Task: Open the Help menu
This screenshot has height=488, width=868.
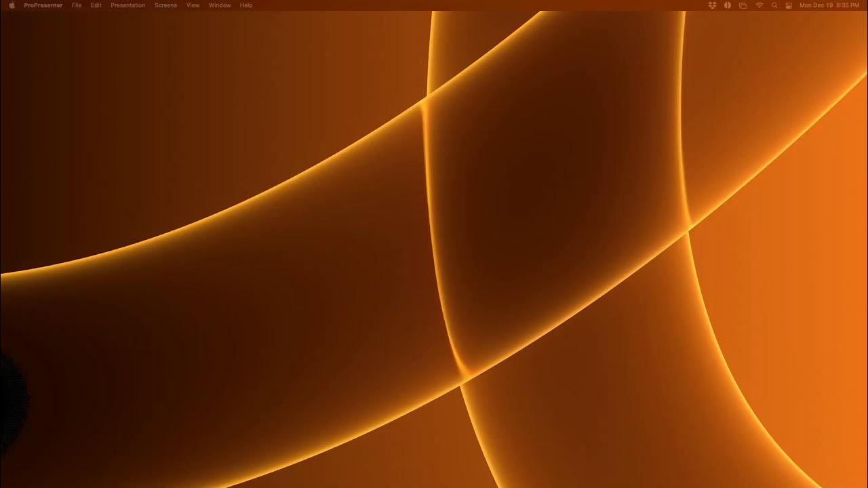Action: pos(246,5)
